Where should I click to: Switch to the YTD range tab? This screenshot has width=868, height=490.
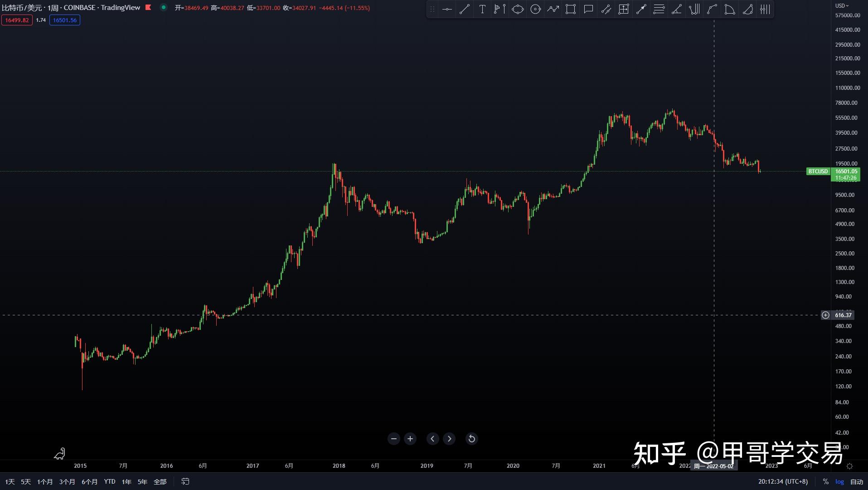(109, 481)
